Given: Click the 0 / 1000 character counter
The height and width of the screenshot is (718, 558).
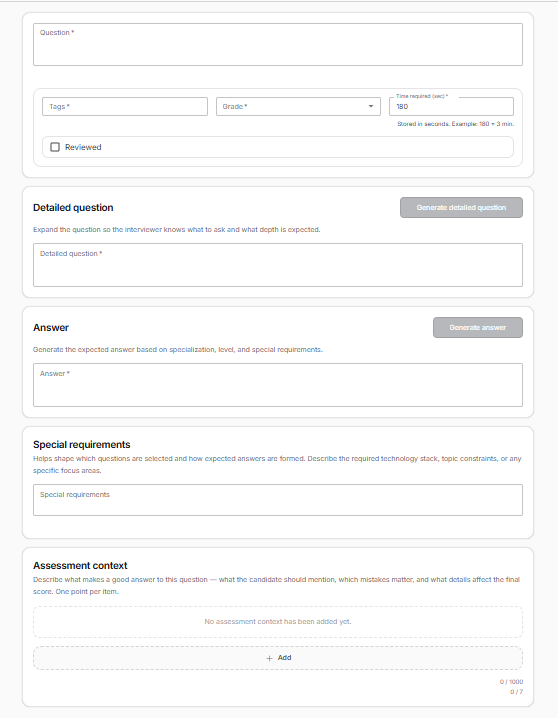Looking at the screenshot, I should pos(511,682).
